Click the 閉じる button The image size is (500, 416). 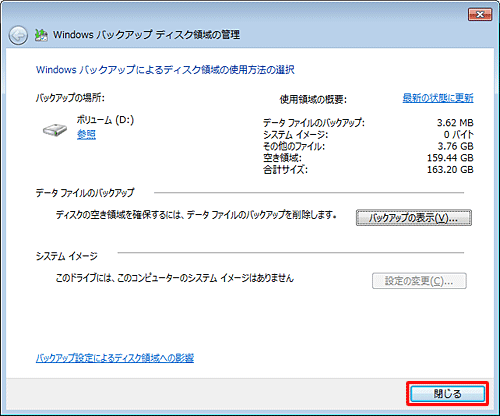[447, 394]
